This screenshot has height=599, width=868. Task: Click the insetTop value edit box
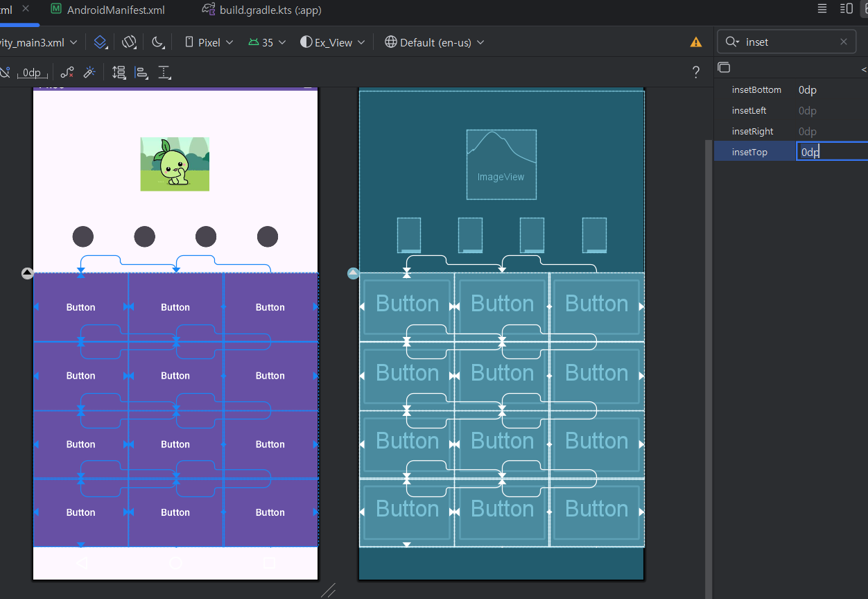coord(832,152)
